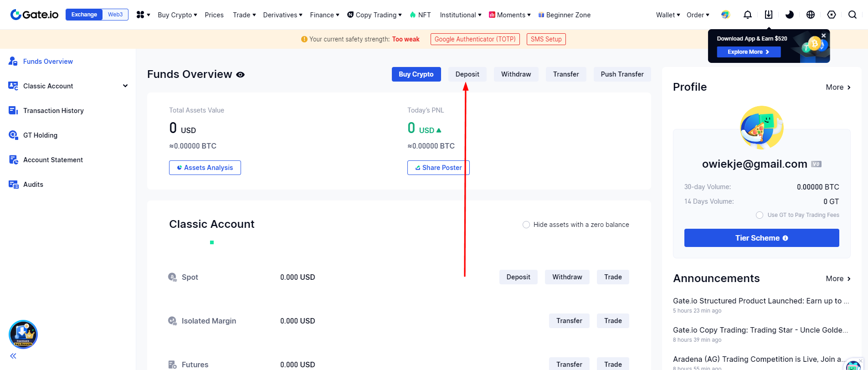The image size is (868, 370).
Task: Click the user avatar icon in header
Action: pyautogui.click(x=725, y=15)
